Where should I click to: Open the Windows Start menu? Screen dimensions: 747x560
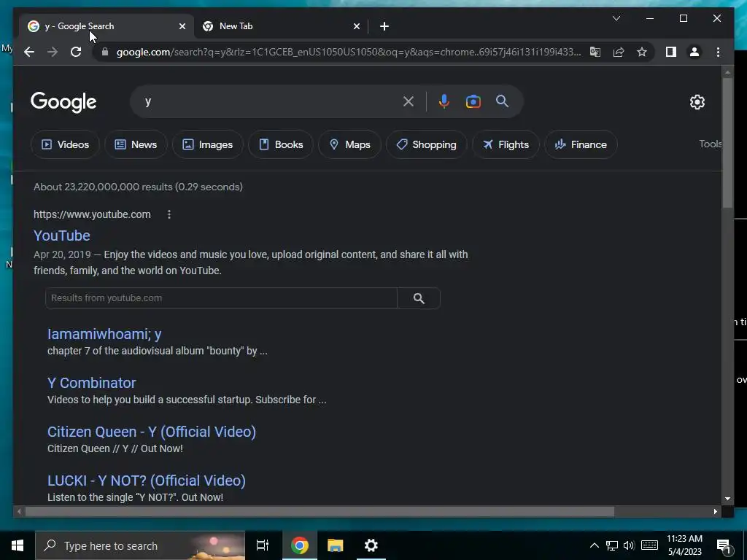[x=18, y=545]
